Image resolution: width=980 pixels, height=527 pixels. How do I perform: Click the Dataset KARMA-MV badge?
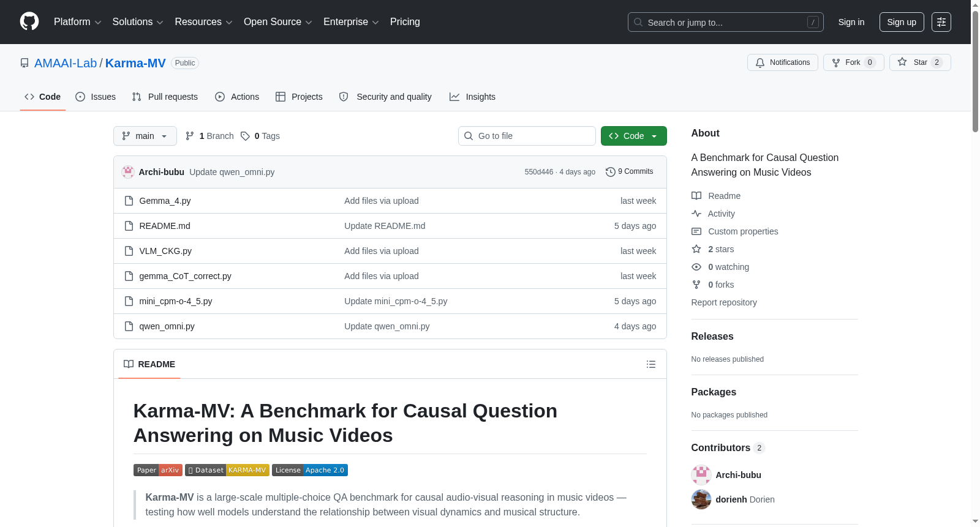click(x=227, y=470)
